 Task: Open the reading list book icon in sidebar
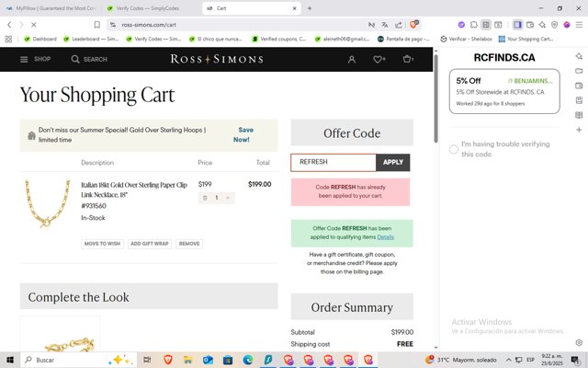pyautogui.click(x=579, y=115)
